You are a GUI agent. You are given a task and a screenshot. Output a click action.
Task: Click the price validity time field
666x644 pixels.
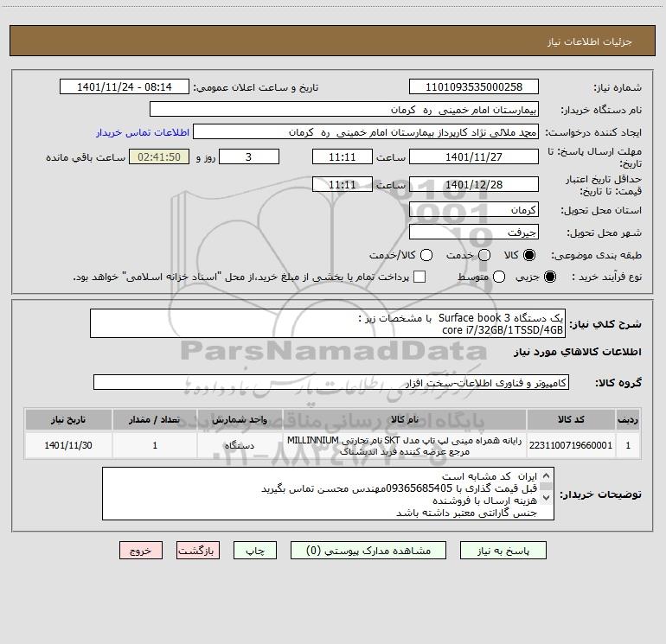pos(343,184)
